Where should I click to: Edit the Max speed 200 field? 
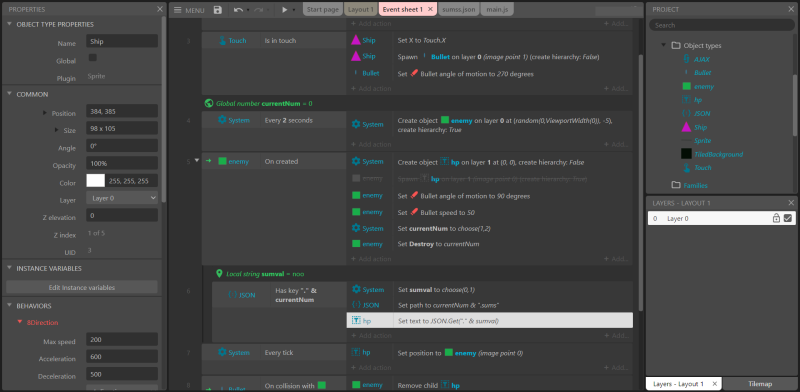(x=122, y=339)
